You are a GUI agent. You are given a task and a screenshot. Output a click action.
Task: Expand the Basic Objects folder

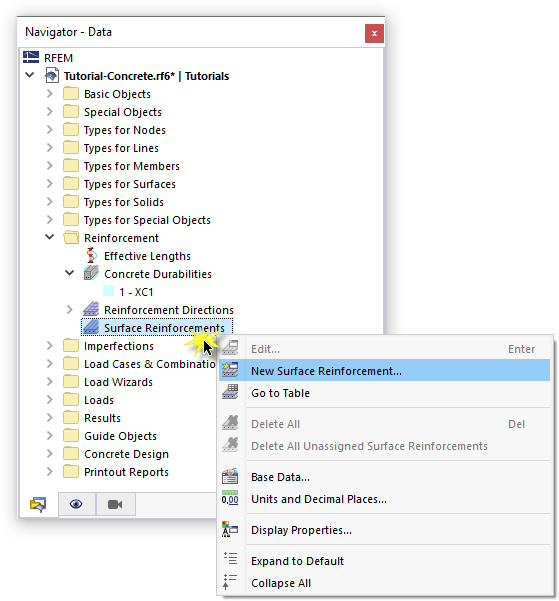click(49, 94)
